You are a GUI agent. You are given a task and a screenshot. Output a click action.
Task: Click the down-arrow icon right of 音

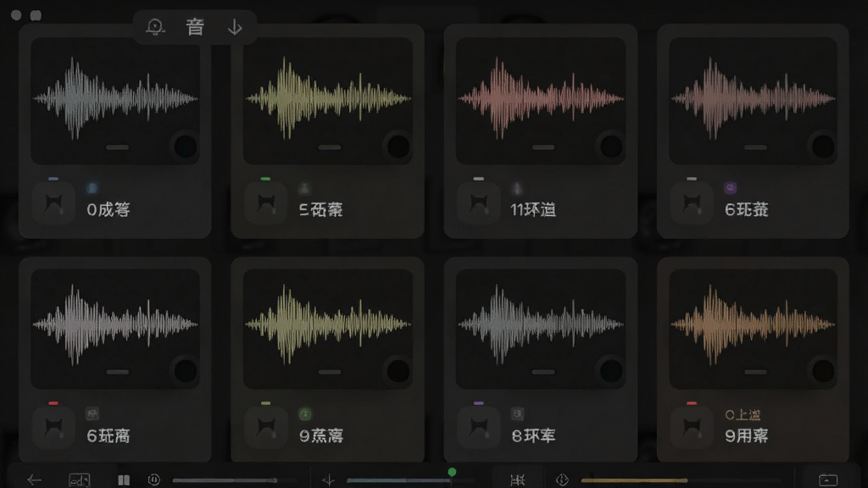[x=235, y=27]
